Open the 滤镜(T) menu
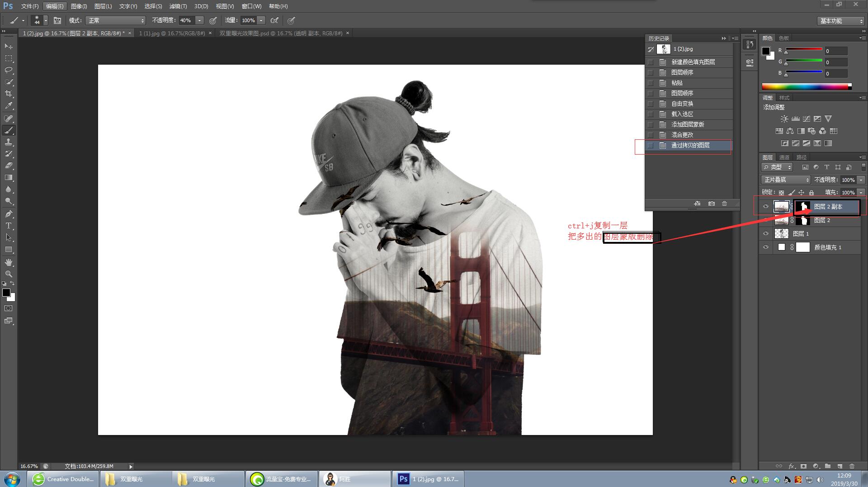The width and height of the screenshot is (868, 487). click(x=178, y=6)
